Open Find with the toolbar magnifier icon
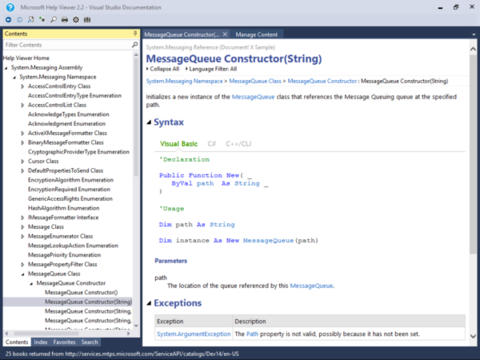The width and height of the screenshot is (480, 360). click(53, 20)
